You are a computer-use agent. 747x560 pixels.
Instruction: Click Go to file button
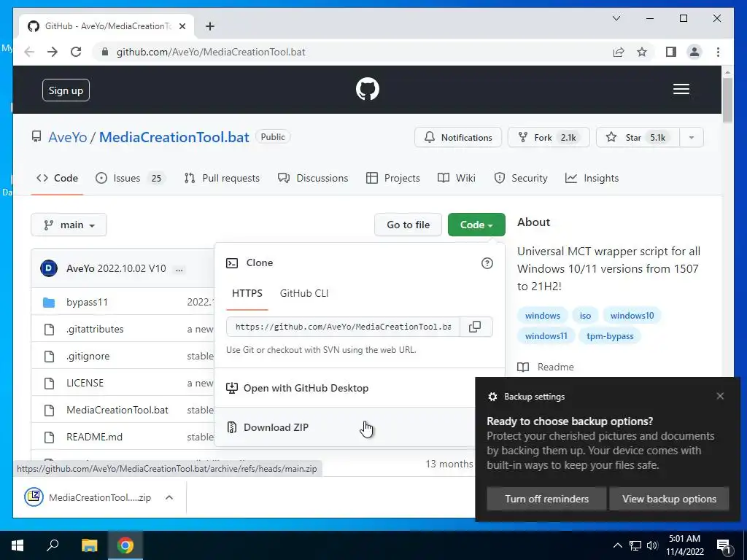click(409, 225)
